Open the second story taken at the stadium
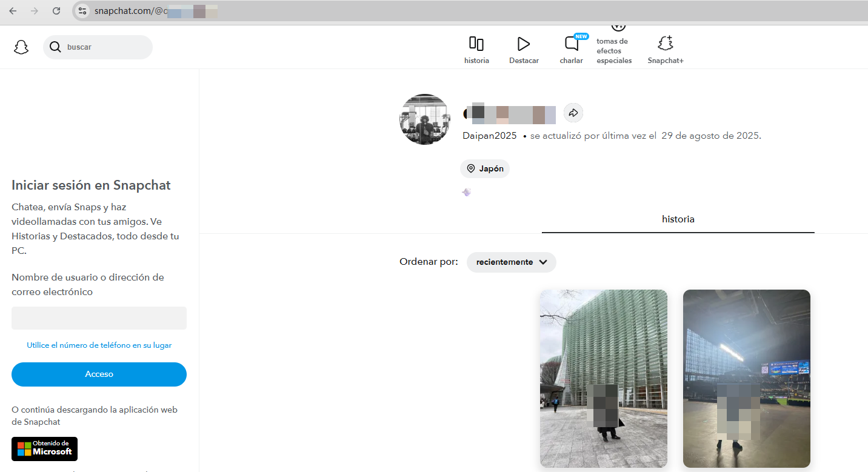The height and width of the screenshot is (472, 868). pos(746,378)
